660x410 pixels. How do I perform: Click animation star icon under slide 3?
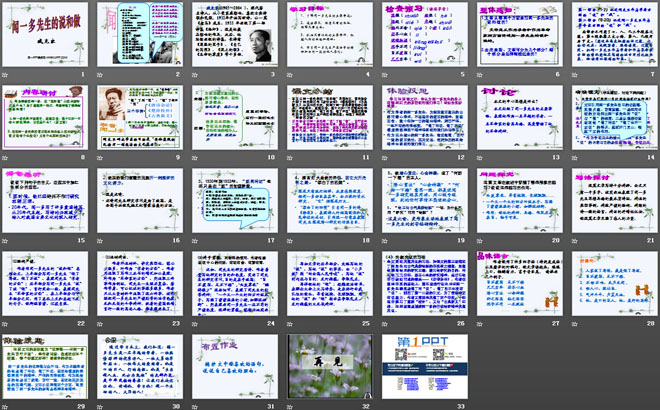pyautogui.click(x=195, y=75)
